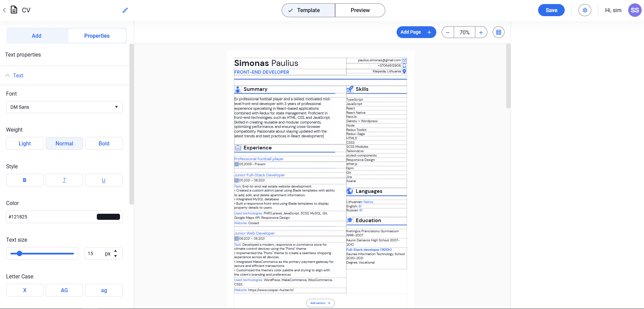Screen dimensions: 644x309
Task: Click the back arrow in the header
Action: coord(4,10)
